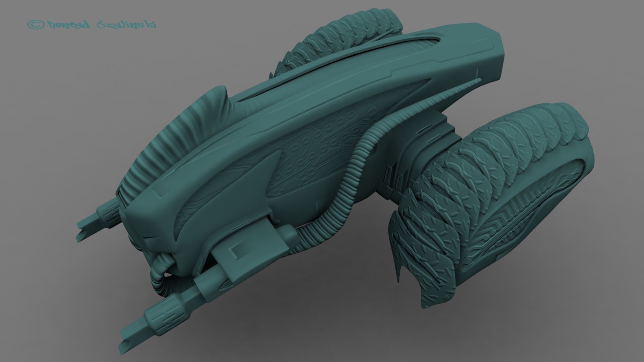Screen dimensions: 644x362
Task: Click the Konrad Szalinski watermark text
Action: pos(102,25)
